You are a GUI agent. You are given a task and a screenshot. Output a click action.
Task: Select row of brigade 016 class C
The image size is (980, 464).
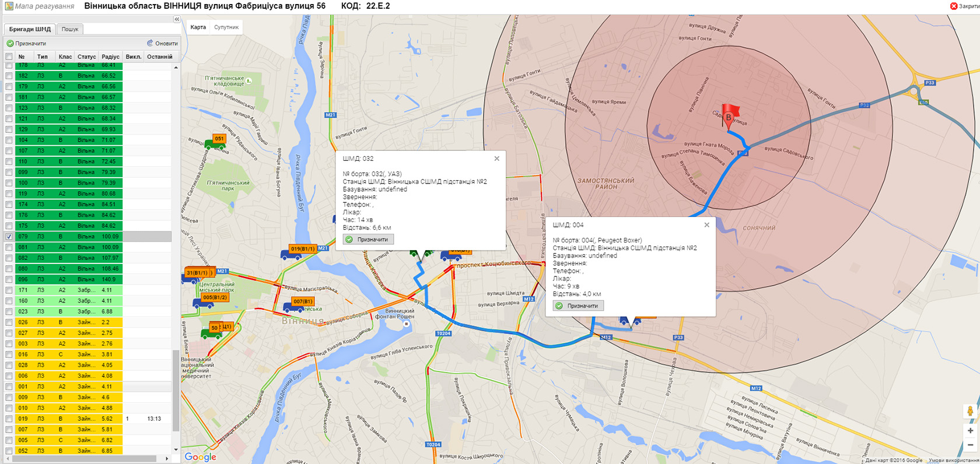(88, 354)
